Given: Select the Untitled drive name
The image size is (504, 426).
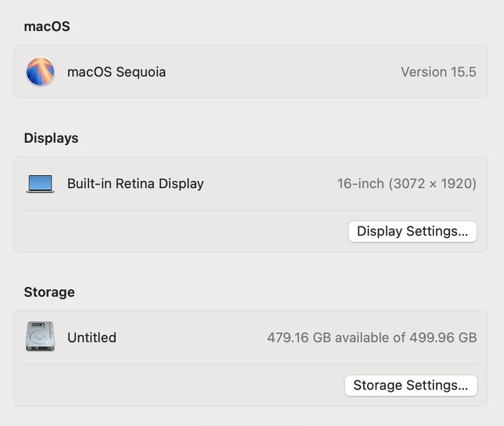Looking at the screenshot, I should click(92, 337).
